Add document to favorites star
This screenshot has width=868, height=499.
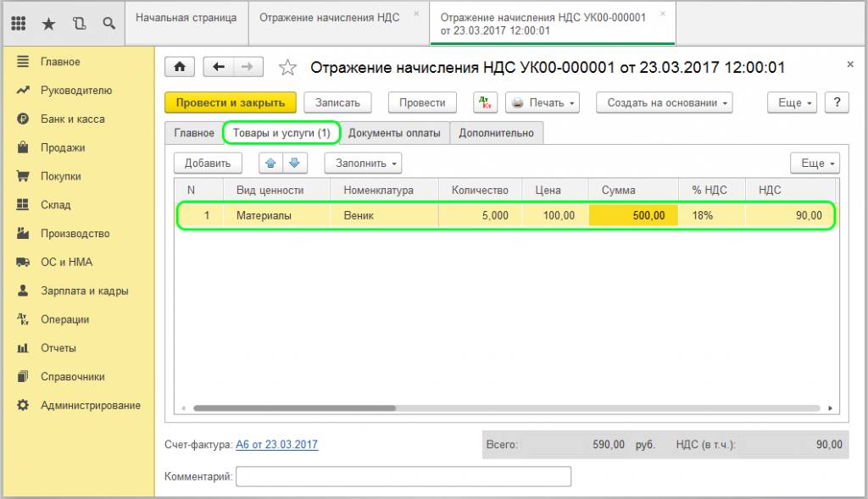[287, 68]
